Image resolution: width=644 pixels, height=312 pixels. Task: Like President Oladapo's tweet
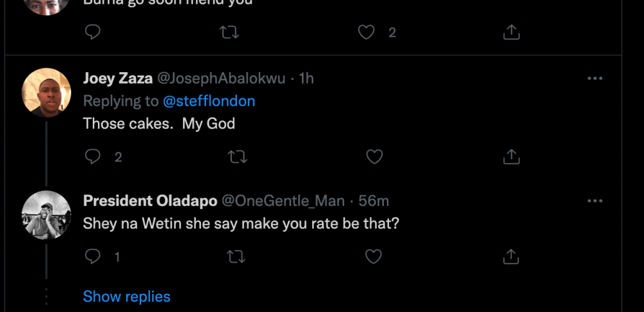pos(374,257)
